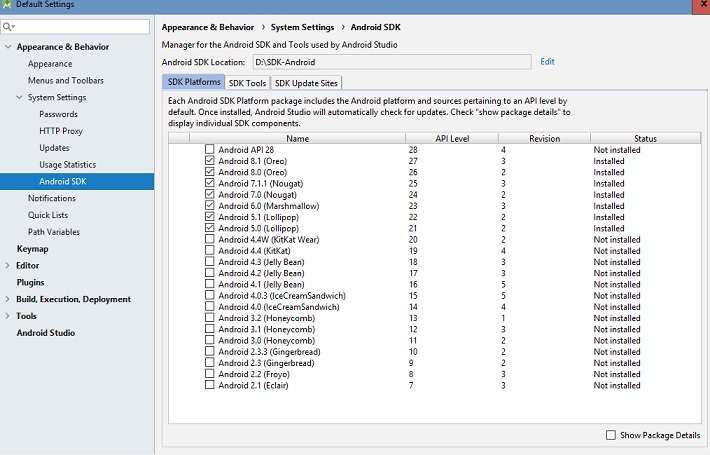Expand Build, Execution, Deployment section
This screenshot has width=710, height=455.
[8, 299]
